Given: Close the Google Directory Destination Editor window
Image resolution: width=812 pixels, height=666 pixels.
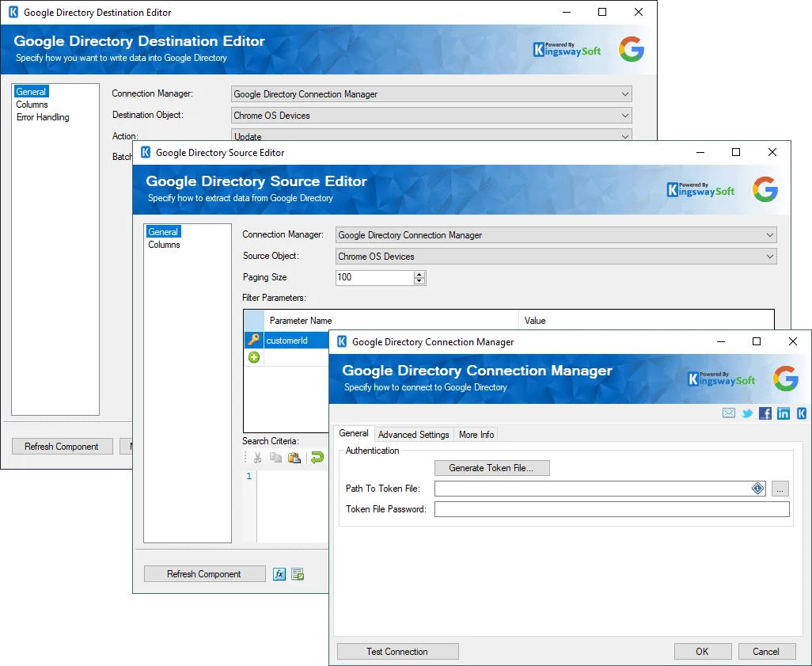Looking at the screenshot, I should [639, 12].
